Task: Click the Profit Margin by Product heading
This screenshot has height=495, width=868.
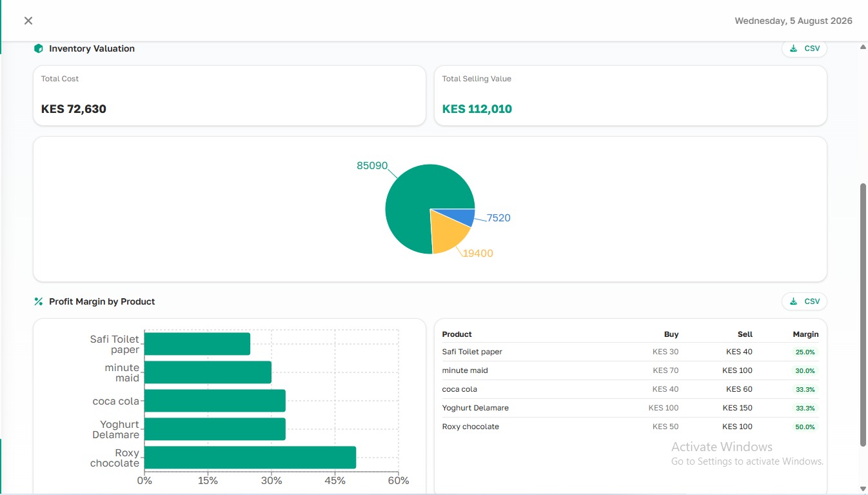Action: coord(102,301)
